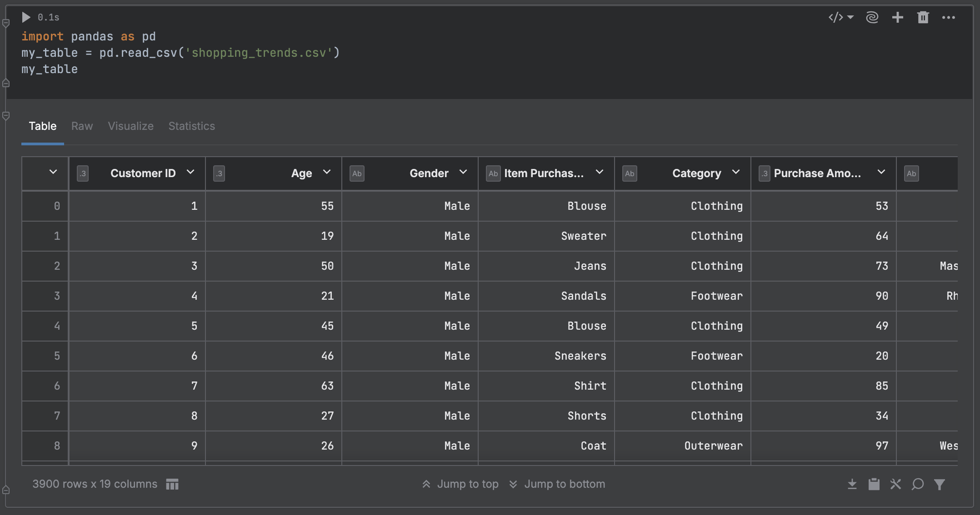Copy table using clipboard icon
Viewport: 980px width, 515px height.
tap(874, 484)
